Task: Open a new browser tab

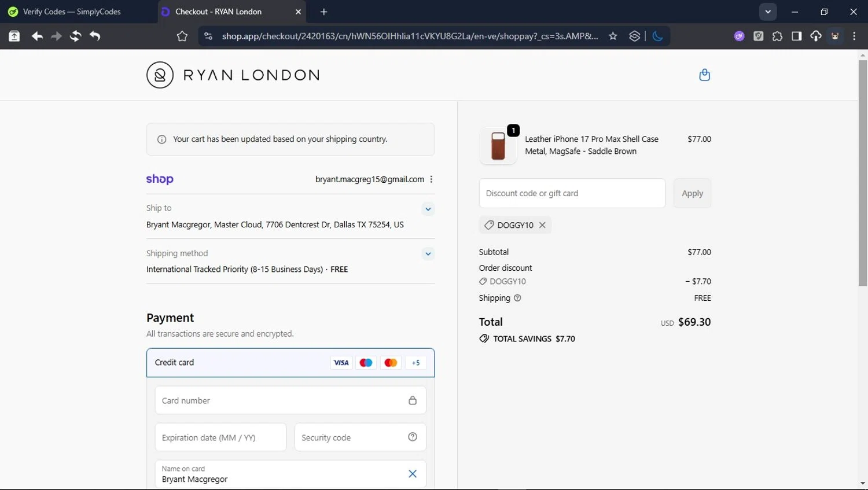Action: coord(323,12)
